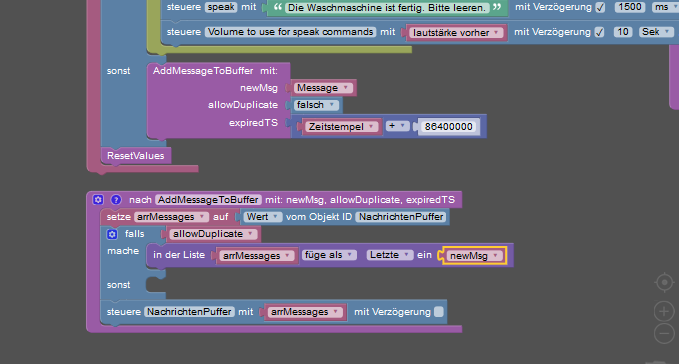Zoom in with plus circle icon

tap(664, 311)
